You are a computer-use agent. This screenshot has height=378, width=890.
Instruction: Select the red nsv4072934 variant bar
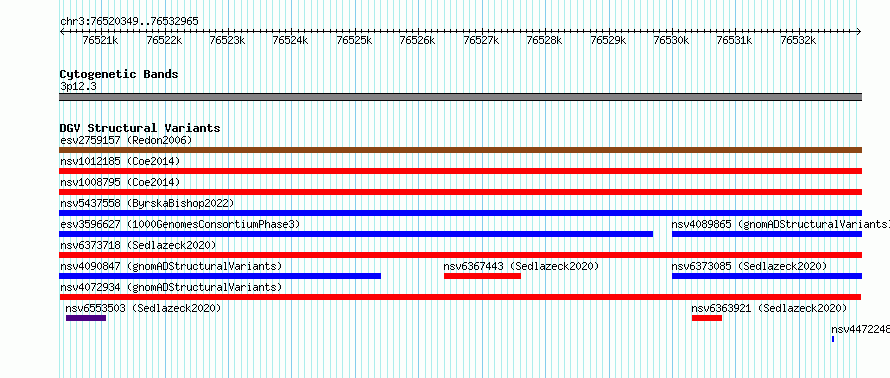tap(460, 297)
